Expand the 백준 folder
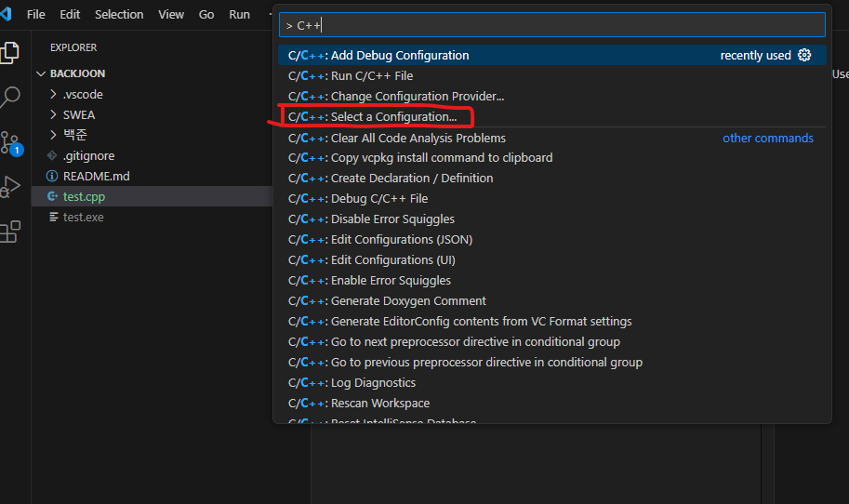Screen dimensions: 849x504 pos(53,134)
